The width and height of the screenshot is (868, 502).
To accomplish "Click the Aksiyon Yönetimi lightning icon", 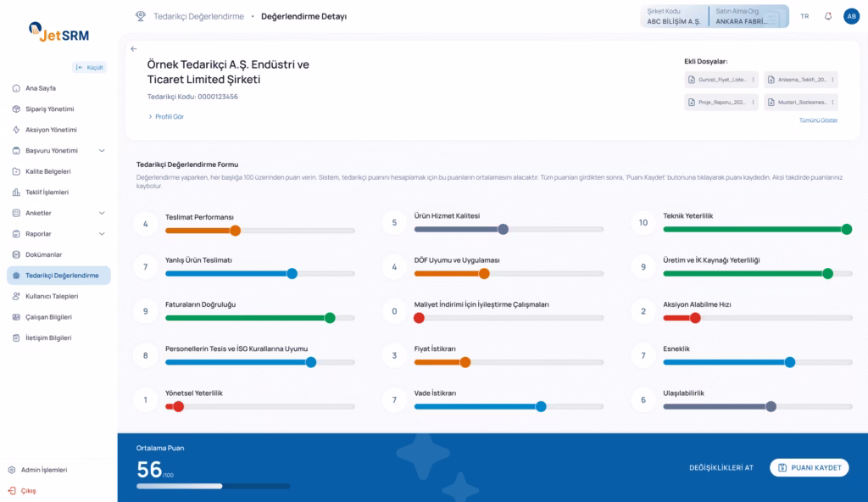I will (16, 130).
